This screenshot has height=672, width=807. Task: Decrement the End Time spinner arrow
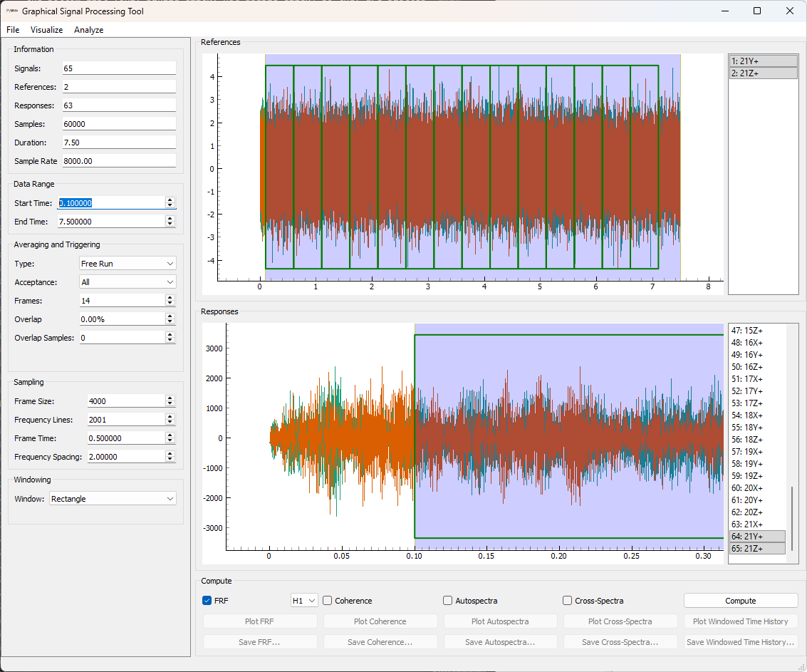170,224
